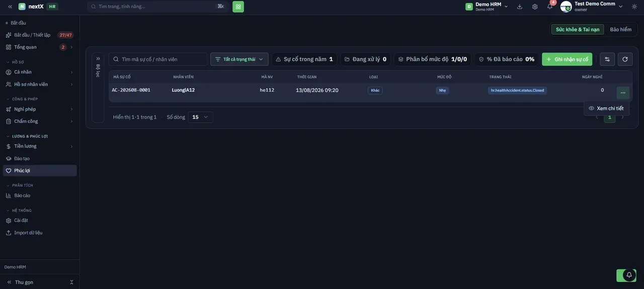Expand the Test Demo Comm account menu
Screen dimensions: 644x289
pos(592,7)
